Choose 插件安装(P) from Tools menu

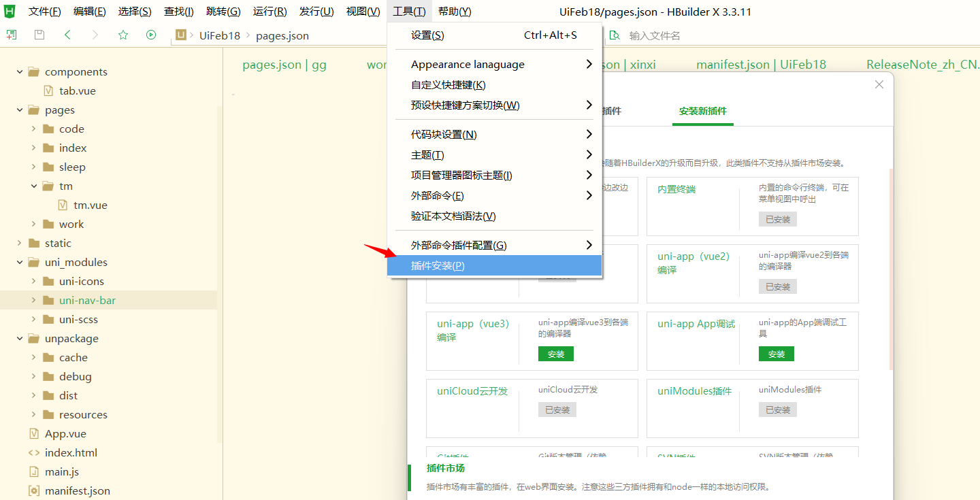coord(494,265)
